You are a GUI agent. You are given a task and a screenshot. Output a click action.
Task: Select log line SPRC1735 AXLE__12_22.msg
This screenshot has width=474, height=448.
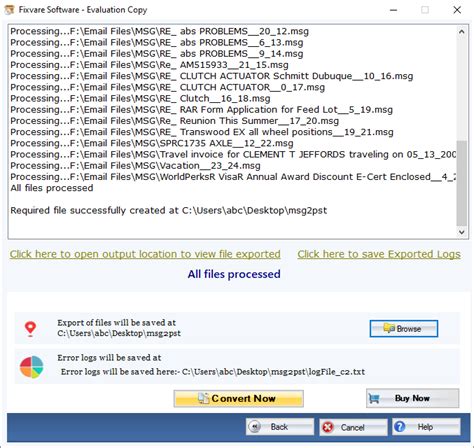152,143
